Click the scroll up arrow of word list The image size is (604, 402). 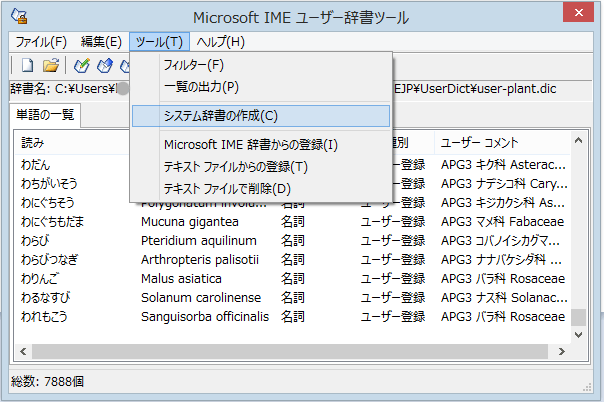pyautogui.click(x=578, y=141)
